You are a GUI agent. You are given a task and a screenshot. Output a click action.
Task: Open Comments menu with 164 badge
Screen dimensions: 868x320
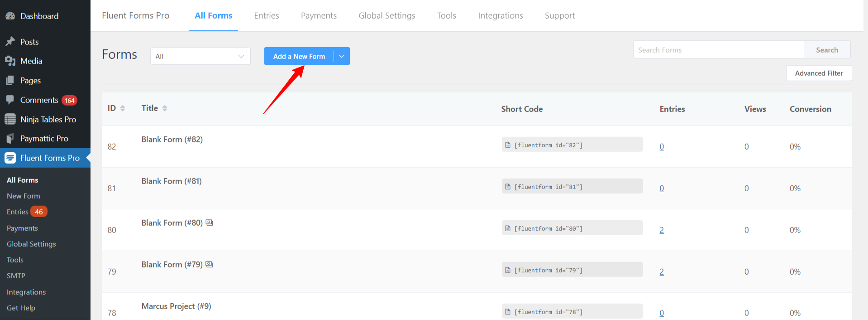click(x=45, y=100)
